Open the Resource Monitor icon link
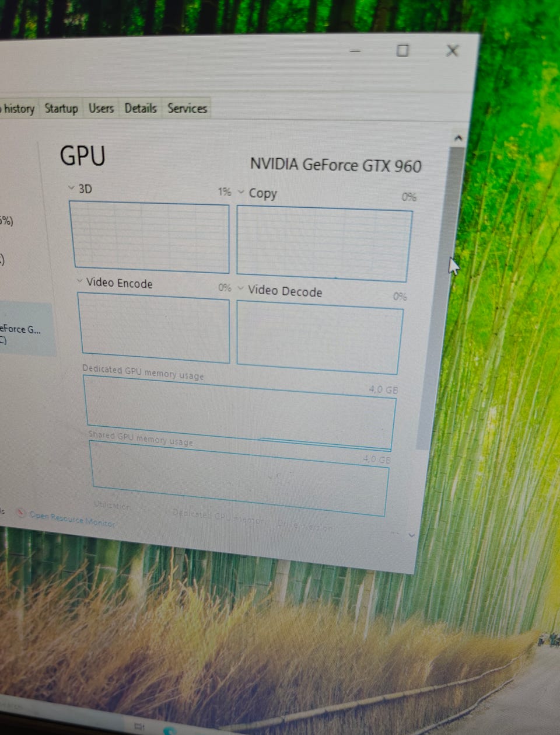 [x=21, y=513]
